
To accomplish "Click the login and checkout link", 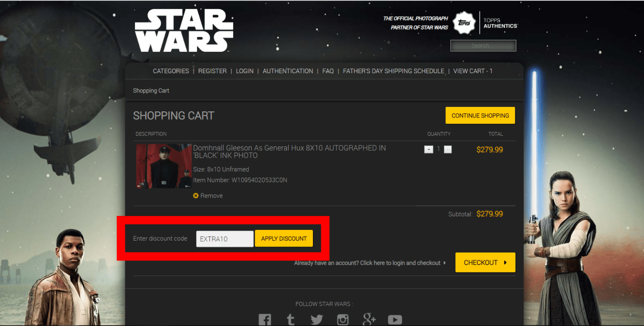I will (370, 263).
